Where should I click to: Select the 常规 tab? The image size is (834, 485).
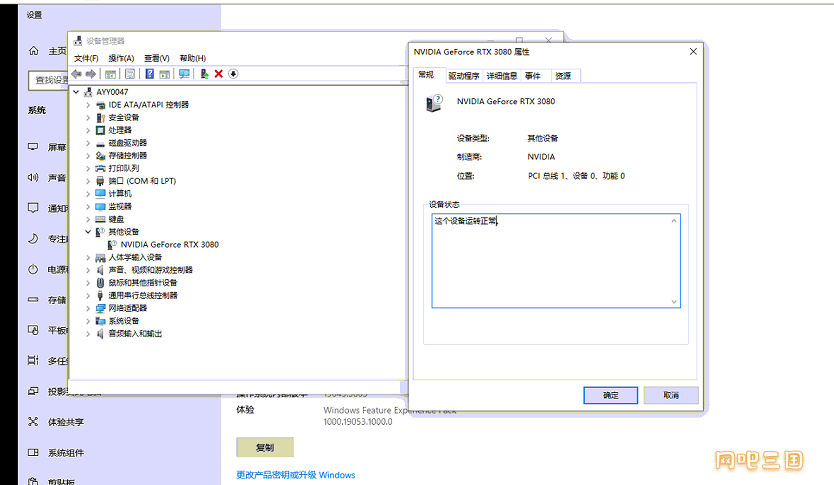427,75
